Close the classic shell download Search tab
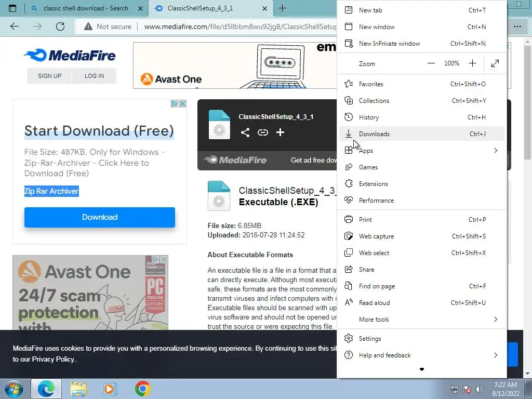 coord(140,9)
